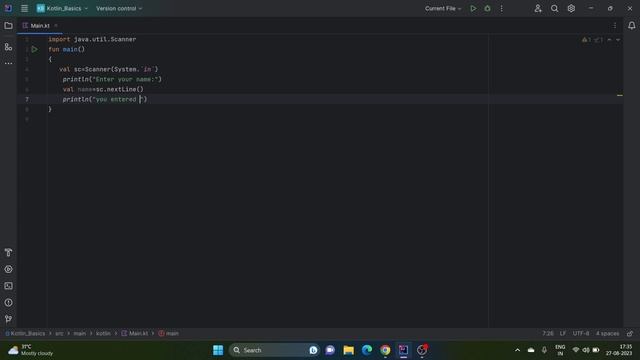This screenshot has width=640, height=360.
Task: Open File Explorer from the taskbar
Action: pyautogui.click(x=349, y=350)
